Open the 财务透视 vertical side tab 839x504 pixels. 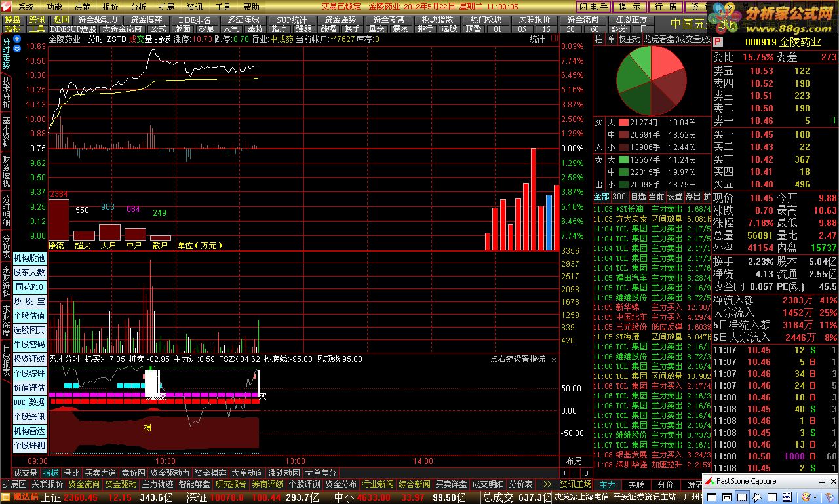[6, 172]
